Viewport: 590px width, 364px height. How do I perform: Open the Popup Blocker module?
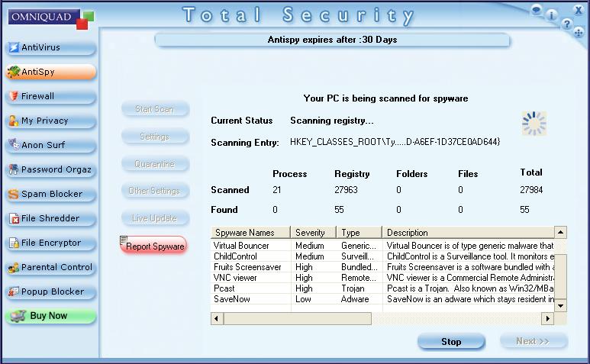[x=51, y=292]
